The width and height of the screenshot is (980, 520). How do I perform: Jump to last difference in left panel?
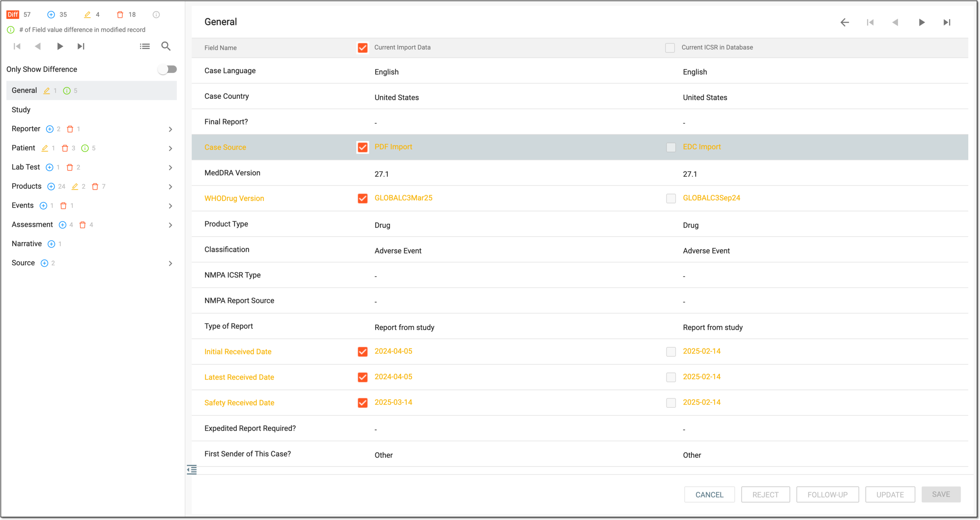click(81, 46)
